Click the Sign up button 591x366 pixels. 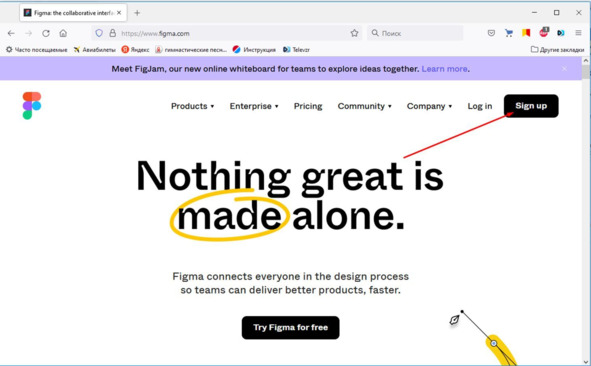click(531, 106)
